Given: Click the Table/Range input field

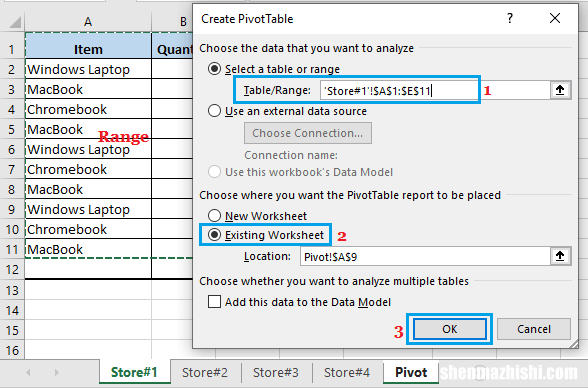Looking at the screenshot, I should [x=435, y=90].
